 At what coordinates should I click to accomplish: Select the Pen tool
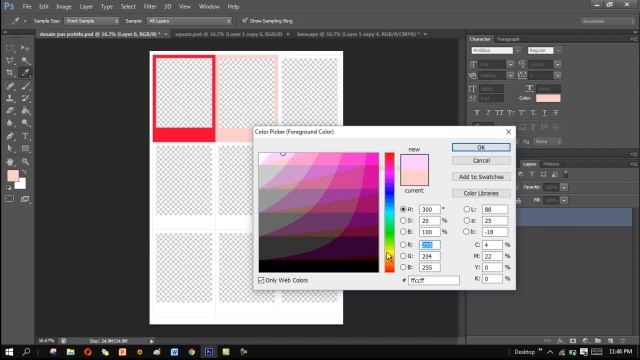[10, 136]
